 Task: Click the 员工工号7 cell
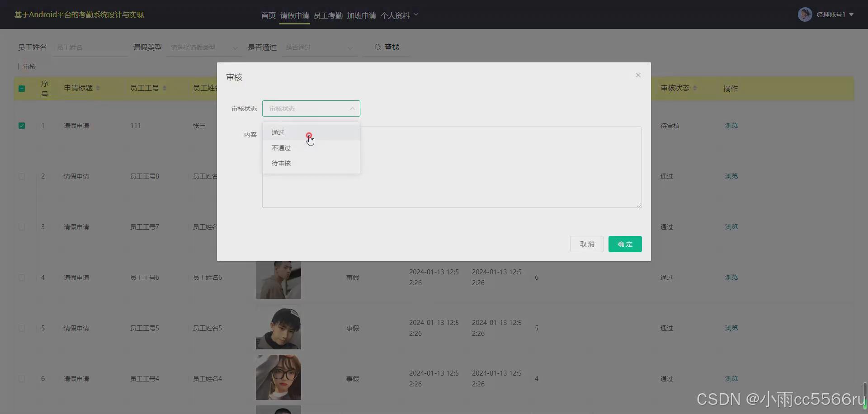pos(145,227)
